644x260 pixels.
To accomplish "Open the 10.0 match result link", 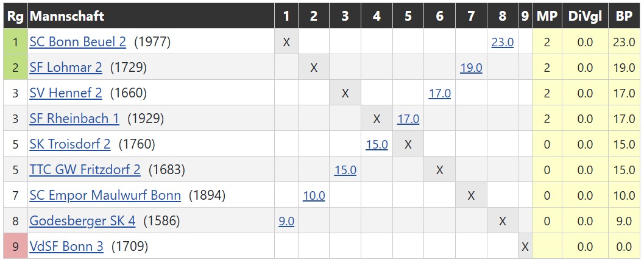I will (314, 195).
